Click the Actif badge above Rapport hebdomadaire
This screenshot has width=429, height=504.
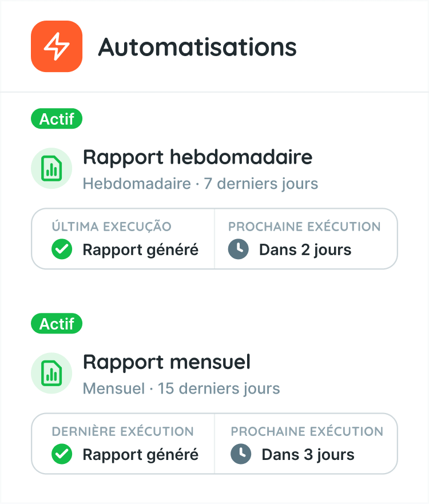[x=57, y=119]
